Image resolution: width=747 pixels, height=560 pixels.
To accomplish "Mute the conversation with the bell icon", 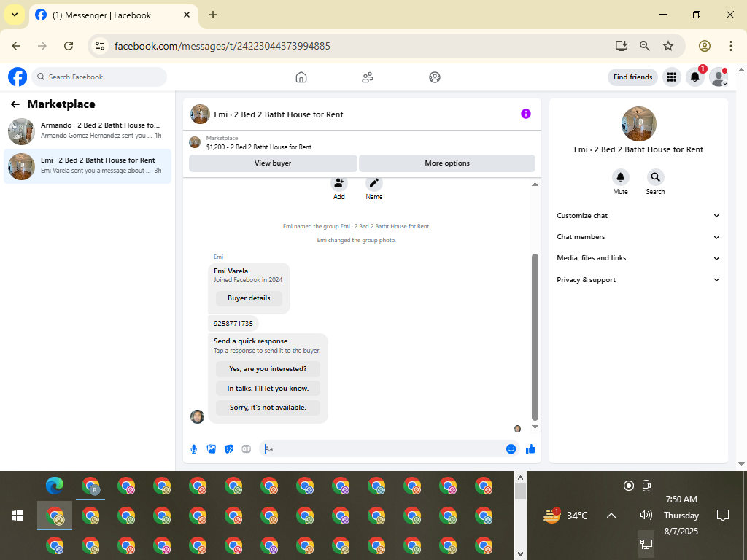I will (620, 177).
